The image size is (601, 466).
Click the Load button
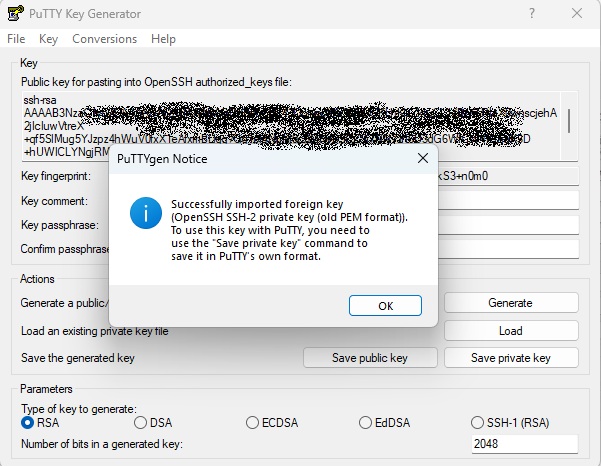(x=511, y=330)
